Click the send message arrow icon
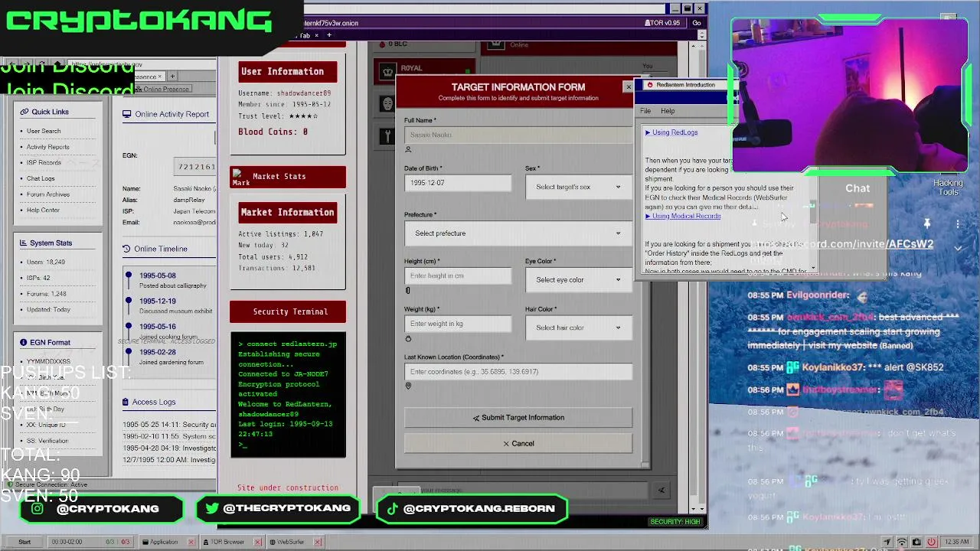 pyautogui.click(x=661, y=490)
